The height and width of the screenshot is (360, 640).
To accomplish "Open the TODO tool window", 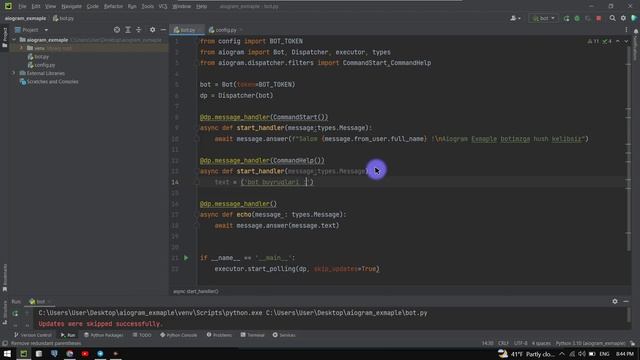I will click(142, 335).
